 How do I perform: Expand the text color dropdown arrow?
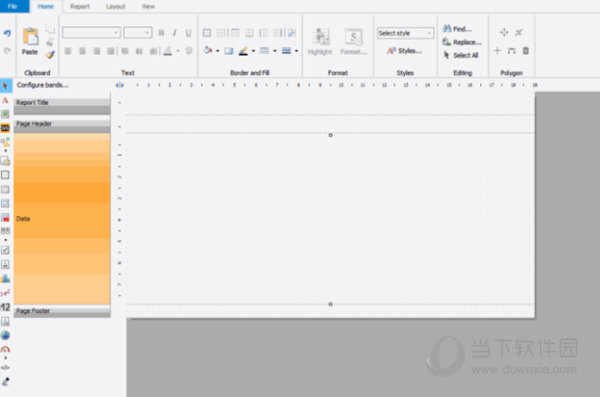[x=178, y=51]
